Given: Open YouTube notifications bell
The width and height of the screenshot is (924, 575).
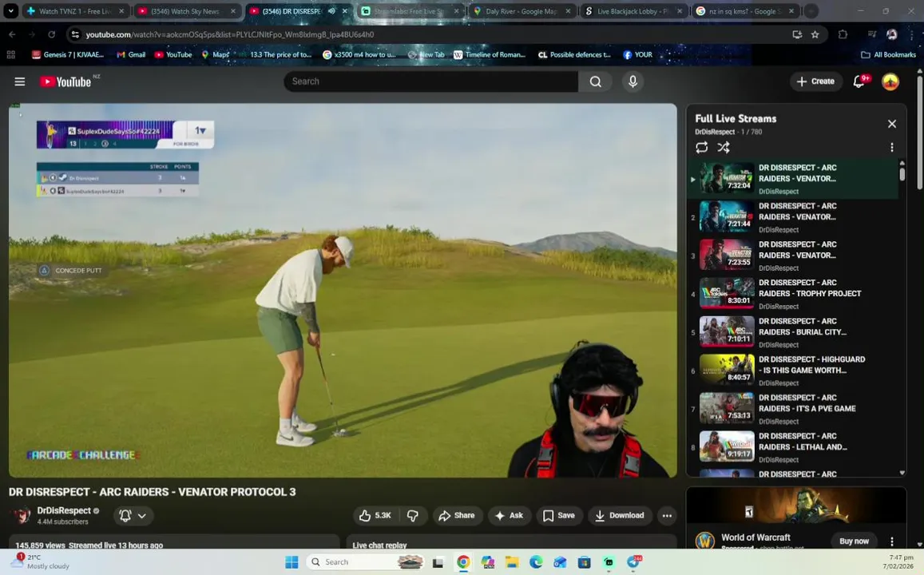Looking at the screenshot, I should [860, 81].
